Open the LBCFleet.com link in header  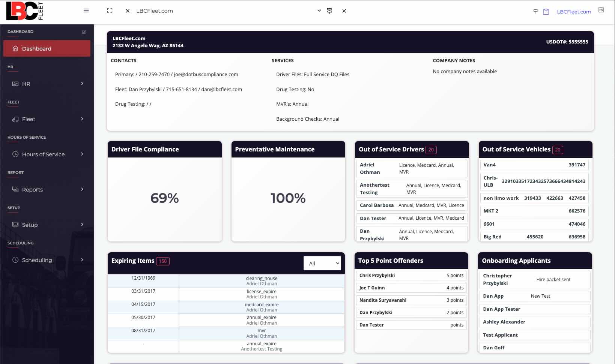point(574,12)
